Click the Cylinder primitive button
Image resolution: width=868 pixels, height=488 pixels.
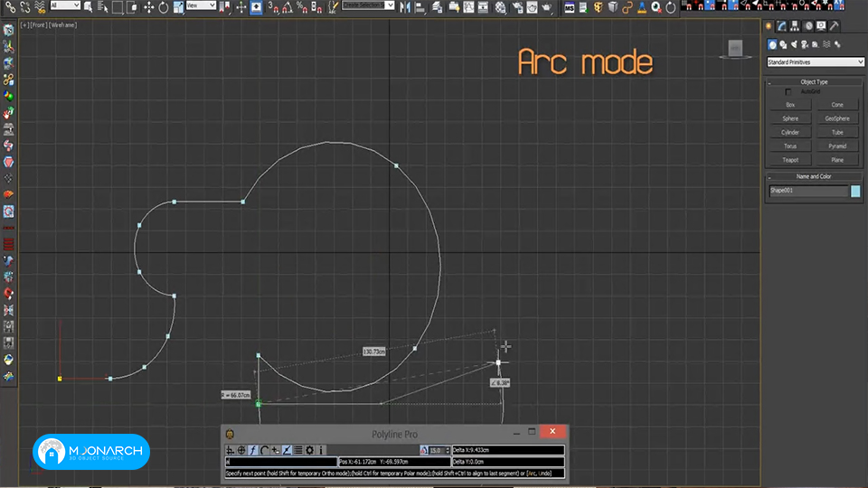coord(790,132)
